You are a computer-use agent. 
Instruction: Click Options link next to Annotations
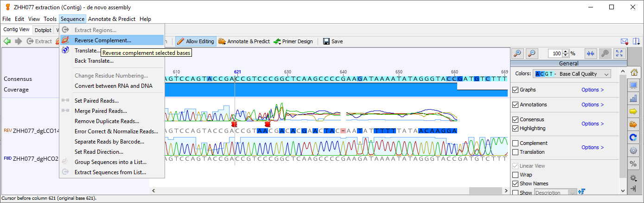coord(593,105)
